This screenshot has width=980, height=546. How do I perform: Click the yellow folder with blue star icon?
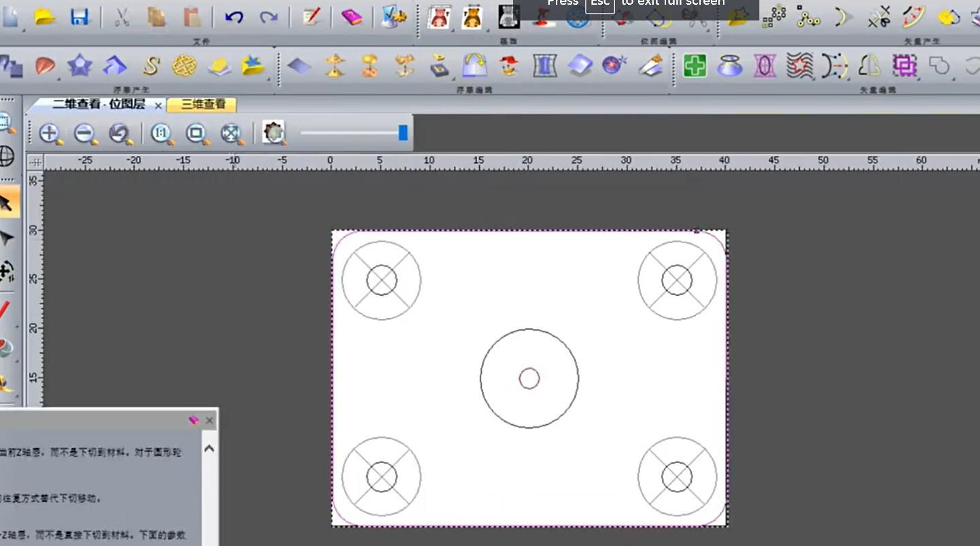[253, 66]
